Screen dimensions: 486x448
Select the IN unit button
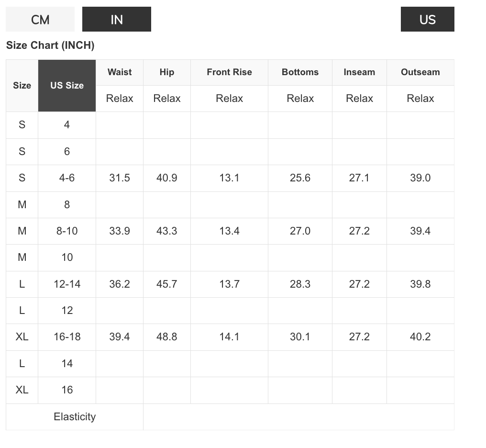coord(117,20)
